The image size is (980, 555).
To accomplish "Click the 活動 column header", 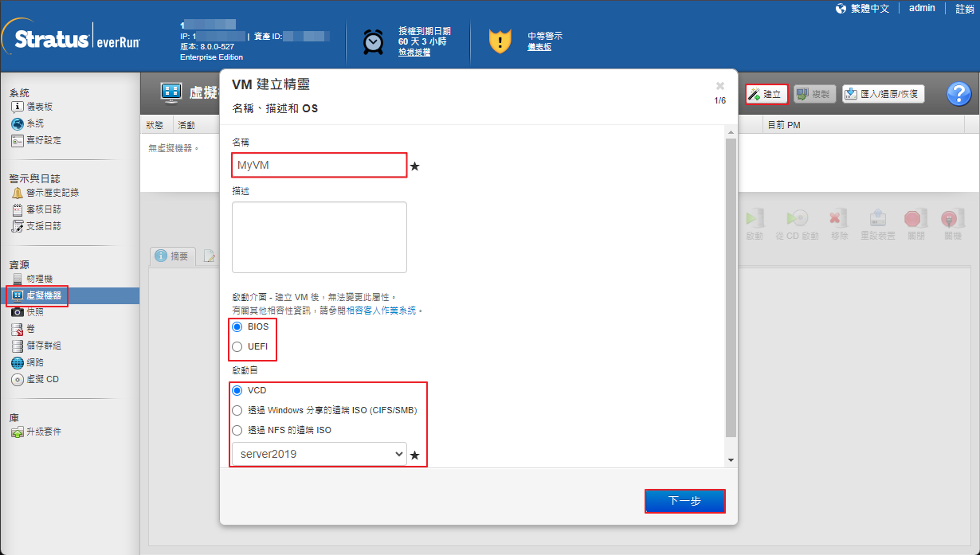I will coord(186,125).
